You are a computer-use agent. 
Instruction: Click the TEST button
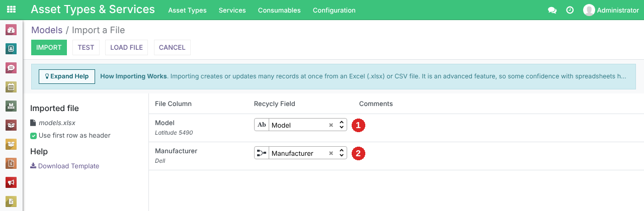pos(86,48)
